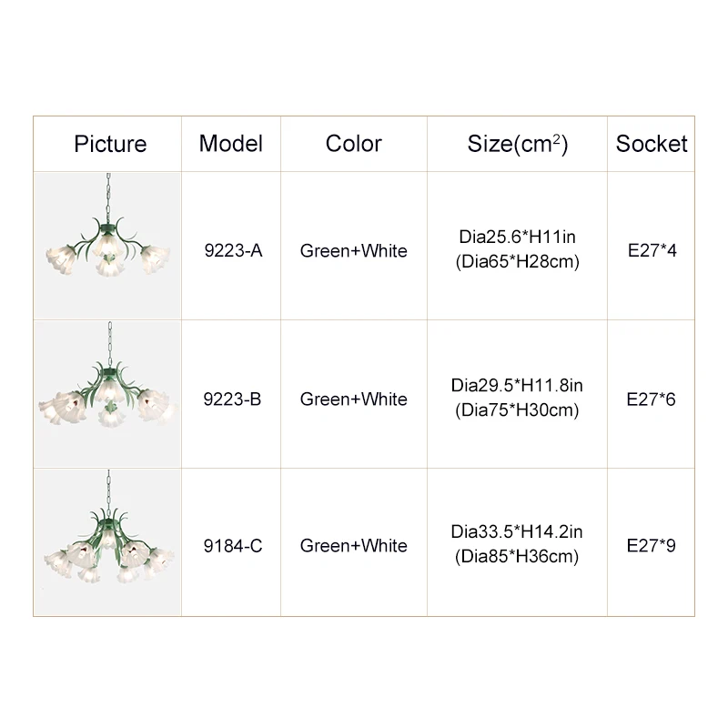Select model number 9184-C
Screen dimensions: 728x728
point(233,546)
